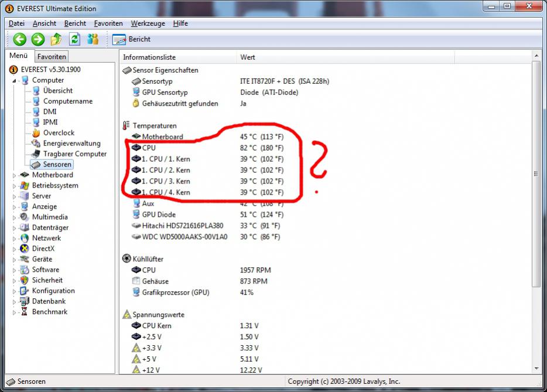Click the Betriebssystem Windows flag icon
Screen dimensions: 547x392
click(25, 185)
